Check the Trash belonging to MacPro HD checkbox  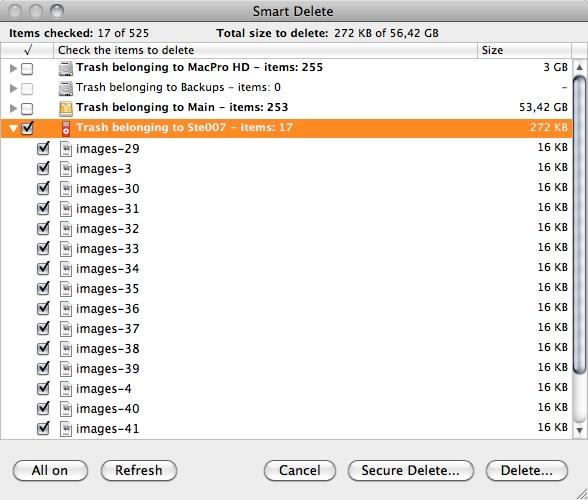tap(27, 69)
